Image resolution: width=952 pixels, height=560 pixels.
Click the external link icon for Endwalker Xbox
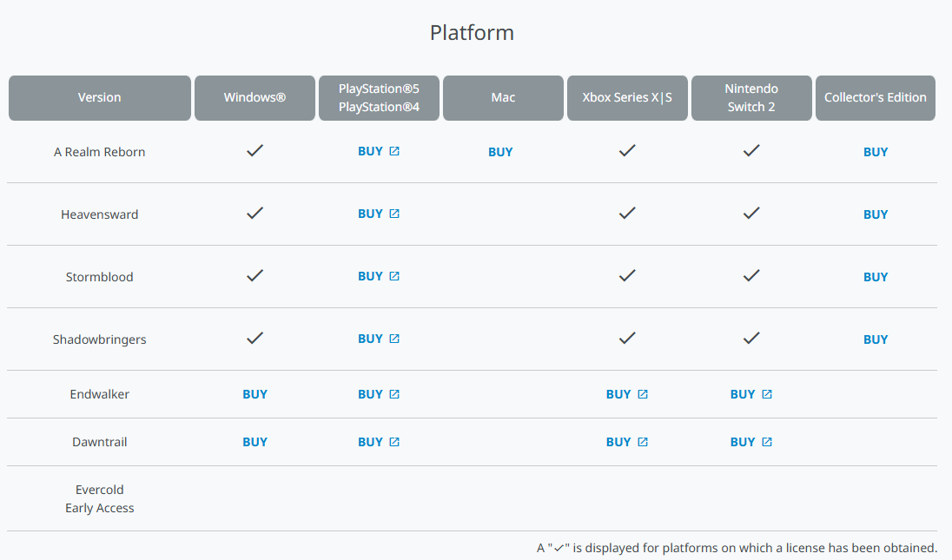643,394
